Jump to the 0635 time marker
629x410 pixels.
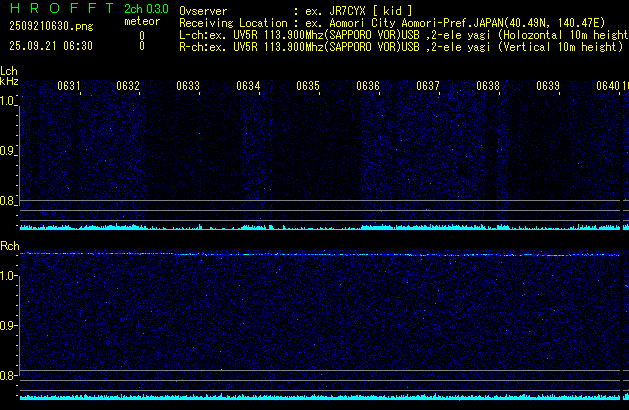coord(308,86)
